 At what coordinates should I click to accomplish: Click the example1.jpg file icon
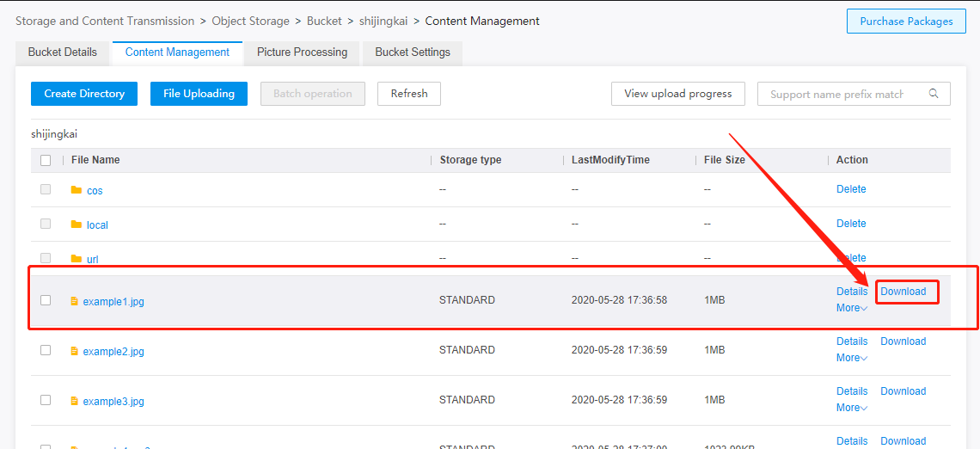tap(75, 301)
